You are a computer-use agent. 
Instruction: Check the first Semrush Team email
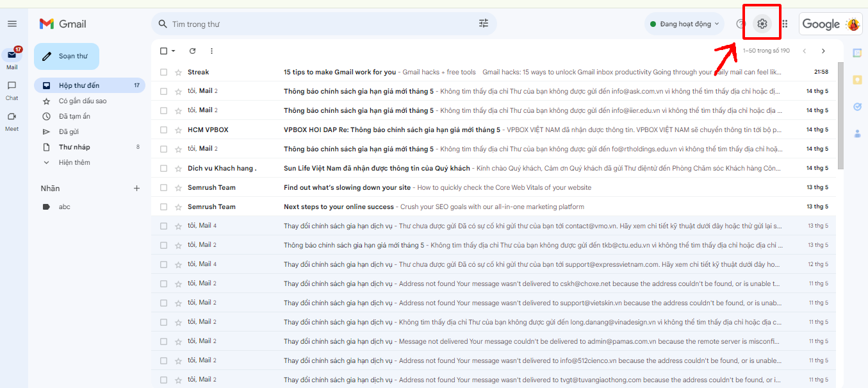click(163, 188)
